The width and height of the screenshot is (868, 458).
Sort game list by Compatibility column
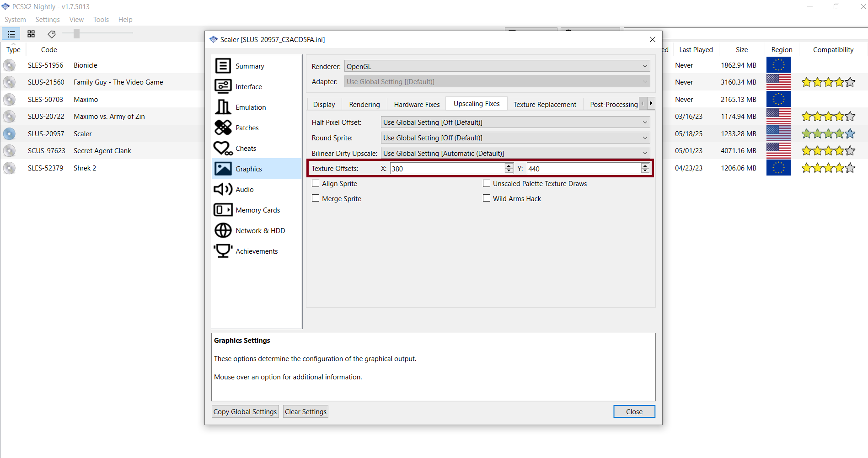tap(833, 50)
